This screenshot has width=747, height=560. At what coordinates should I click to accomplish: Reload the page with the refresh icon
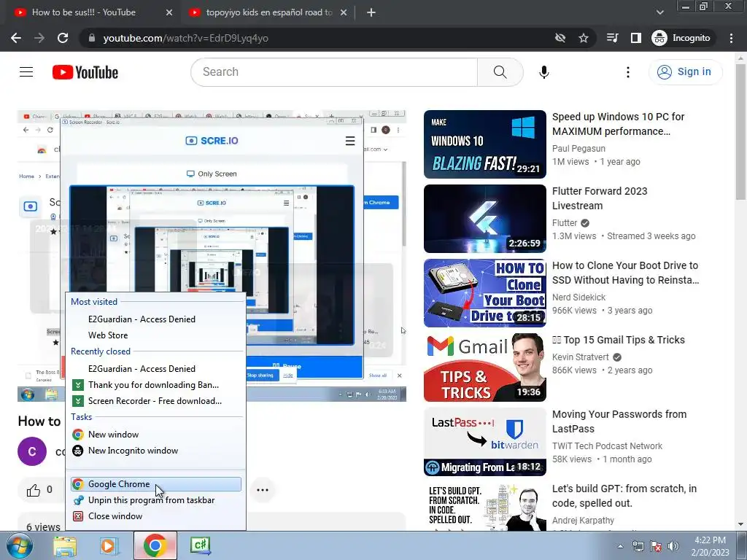coord(63,38)
